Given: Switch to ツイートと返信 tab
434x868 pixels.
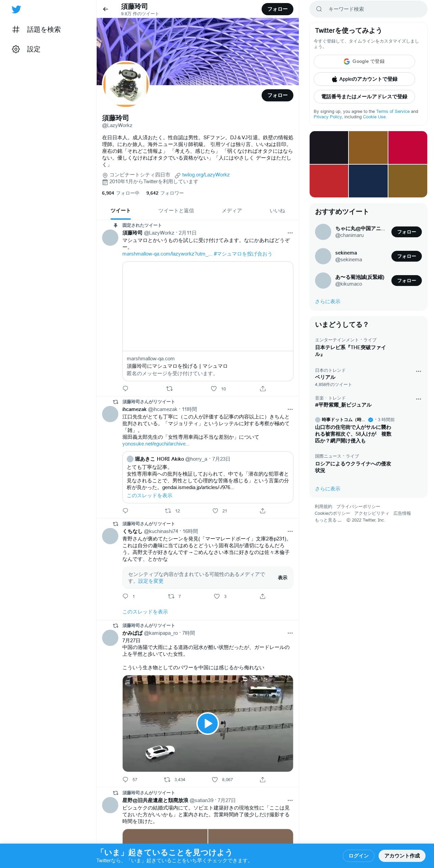Looking at the screenshot, I should pyautogui.click(x=176, y=211).
